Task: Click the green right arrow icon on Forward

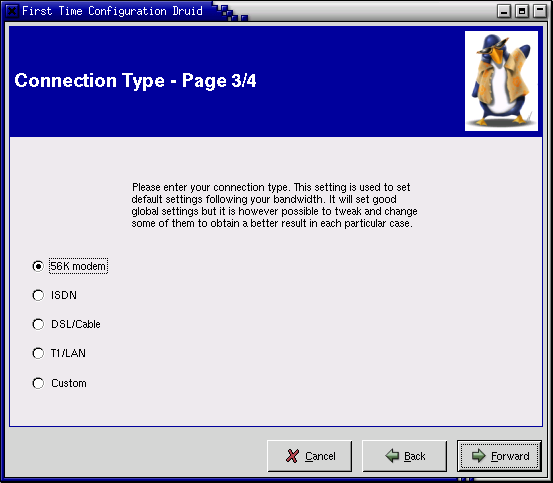Action: click(x=479, y=456)
